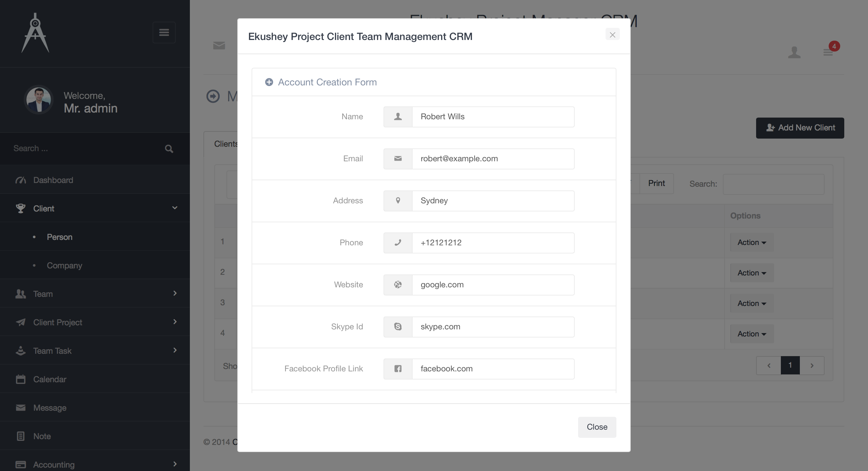
Task: Select Company under Client menu
Action: coord(64,265)
